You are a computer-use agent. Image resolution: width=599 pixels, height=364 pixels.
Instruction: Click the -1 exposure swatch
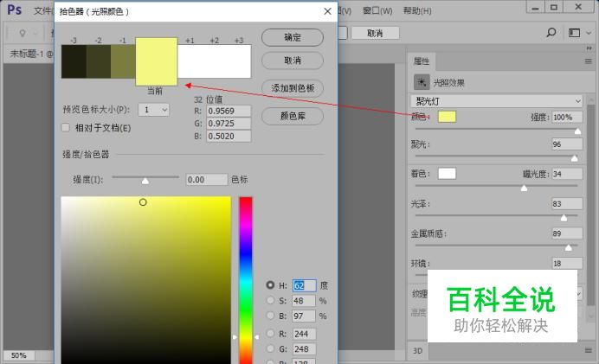click(123, 61)
